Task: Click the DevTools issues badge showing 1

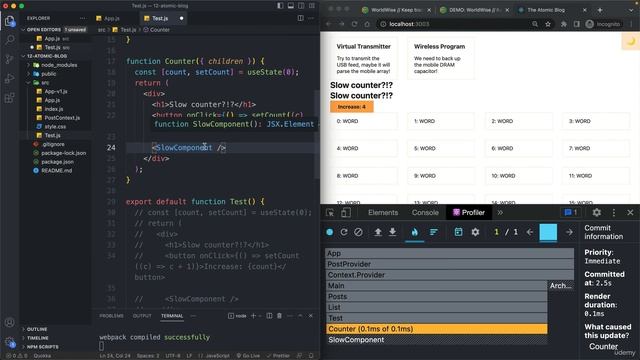Action: [571, 212]
